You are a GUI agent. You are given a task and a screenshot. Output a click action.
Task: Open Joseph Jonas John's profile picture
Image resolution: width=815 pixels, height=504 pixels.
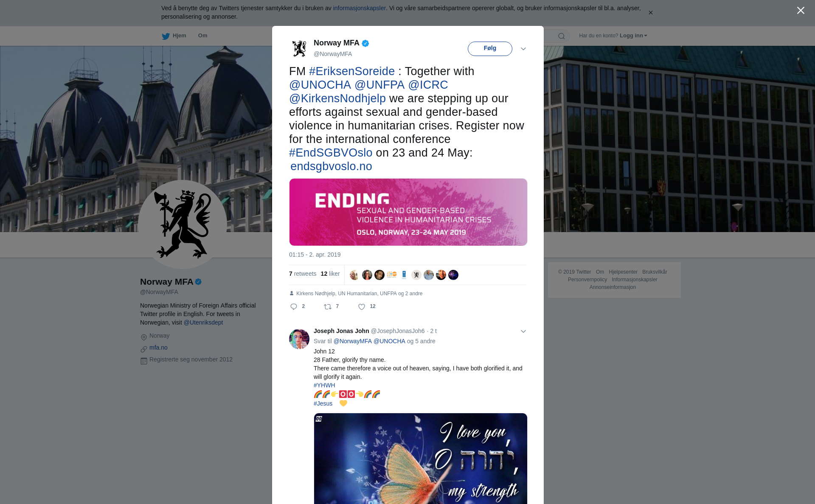coord(299,339)
